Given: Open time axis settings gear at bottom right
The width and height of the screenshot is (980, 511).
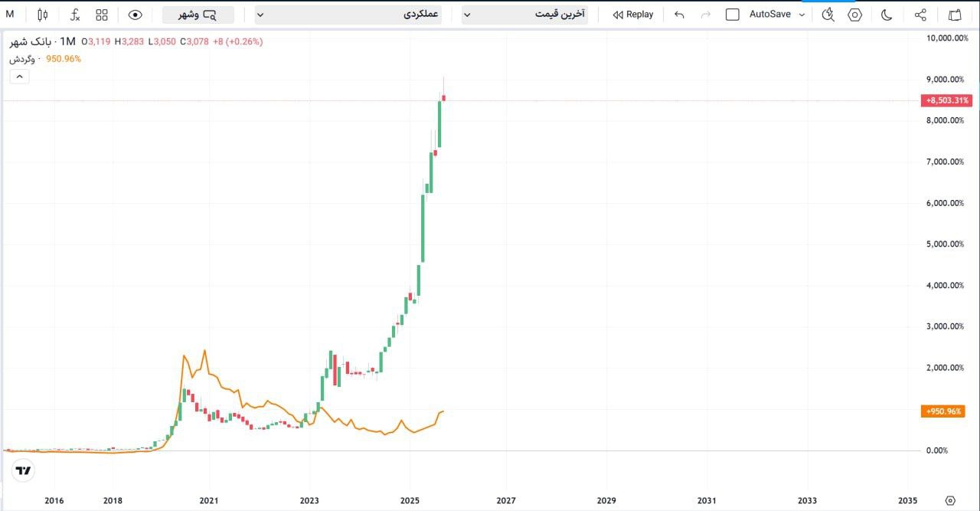Looking at the screenshot, I should (950, 500).
